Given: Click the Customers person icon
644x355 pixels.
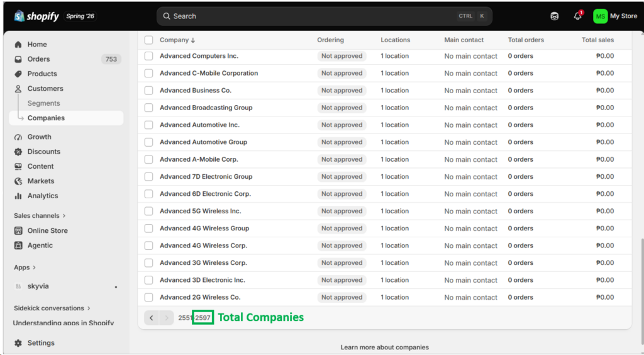Looking at the screenshot, I should (x=18, y=89).
